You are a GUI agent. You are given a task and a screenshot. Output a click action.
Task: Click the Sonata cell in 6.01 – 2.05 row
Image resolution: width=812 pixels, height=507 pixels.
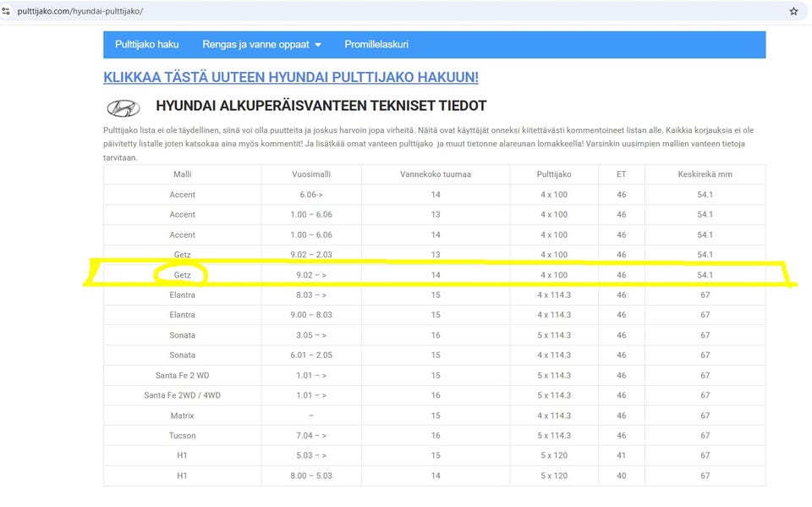pos(183,355)
